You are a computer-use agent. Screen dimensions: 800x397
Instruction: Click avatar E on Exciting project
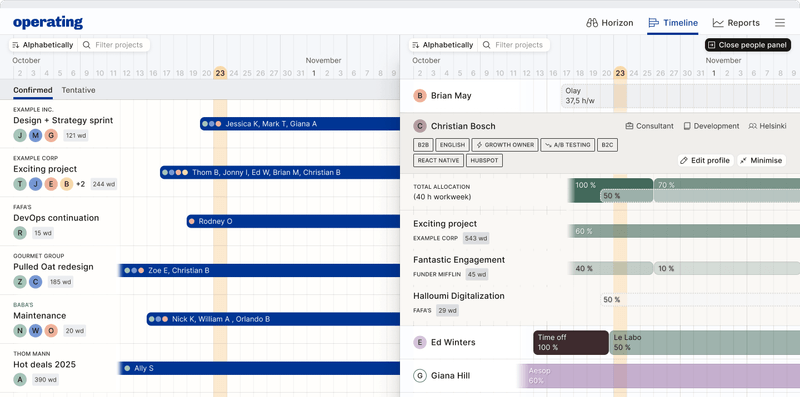(x=51, y=184)
